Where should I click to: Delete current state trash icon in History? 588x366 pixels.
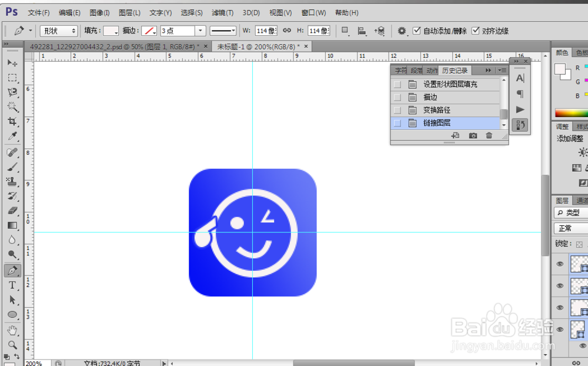(489, 135)
